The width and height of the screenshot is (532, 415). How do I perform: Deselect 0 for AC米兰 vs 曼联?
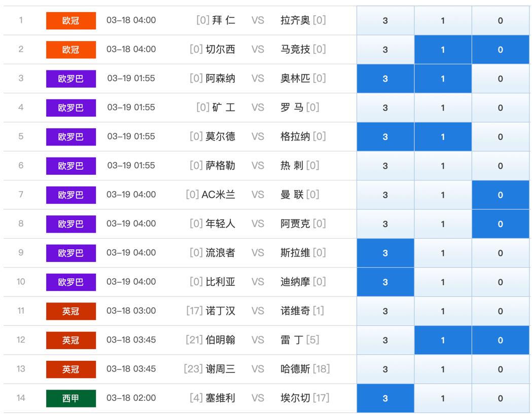click(501, 195)
